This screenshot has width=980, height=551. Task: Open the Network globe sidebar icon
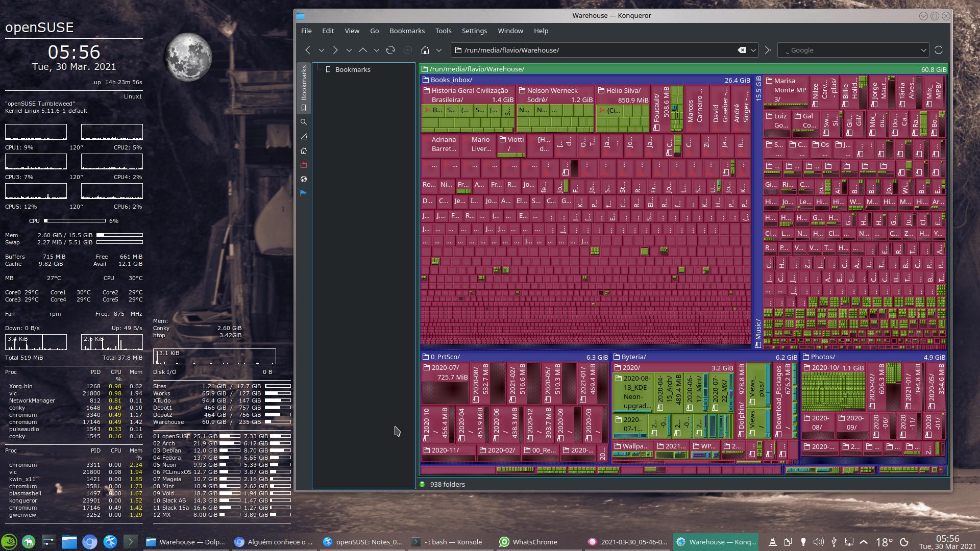point(304,179)
